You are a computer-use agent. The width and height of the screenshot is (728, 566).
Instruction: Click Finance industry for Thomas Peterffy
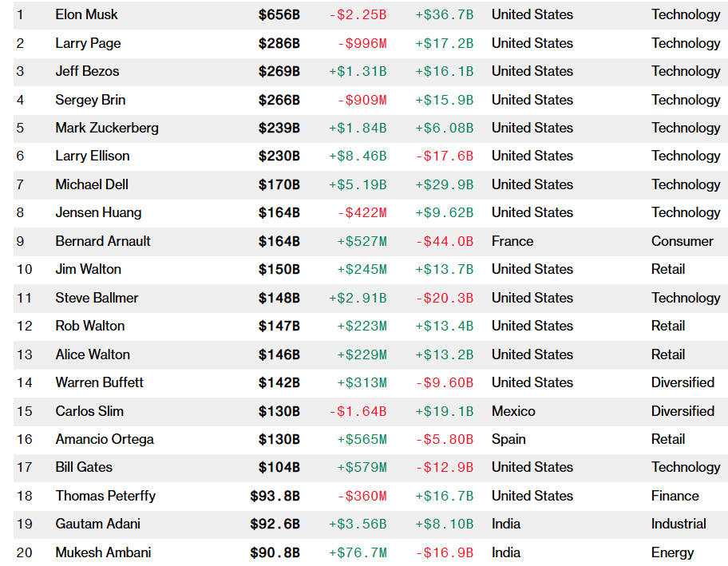675,496
